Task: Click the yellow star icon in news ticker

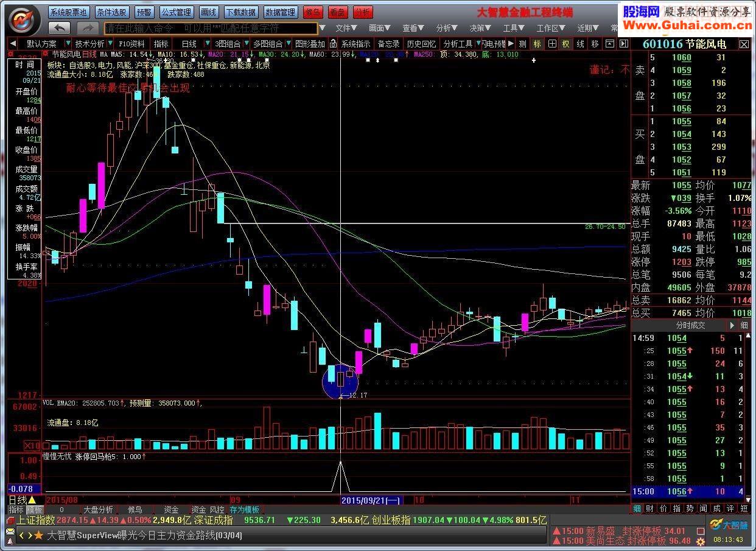Action: click(x=38, y=536)
